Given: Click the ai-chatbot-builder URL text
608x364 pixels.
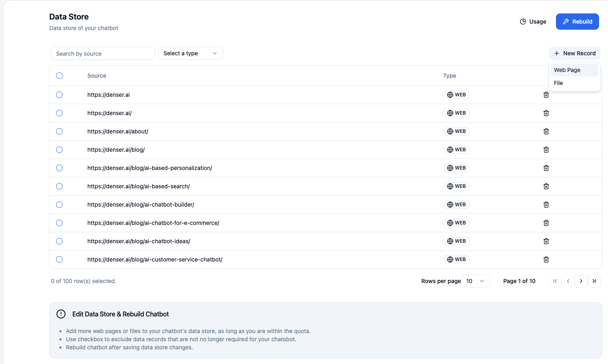Looking at the screenshot, I should [x=141, y=205].
